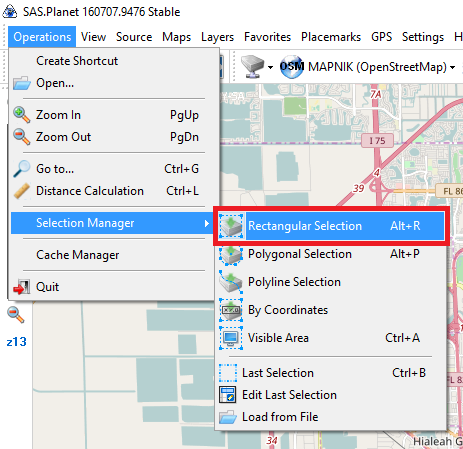Image resolution: width=463 pixels, height=449 pixels.
Task: Click the Go to... search icon
Action: (22, 169)
